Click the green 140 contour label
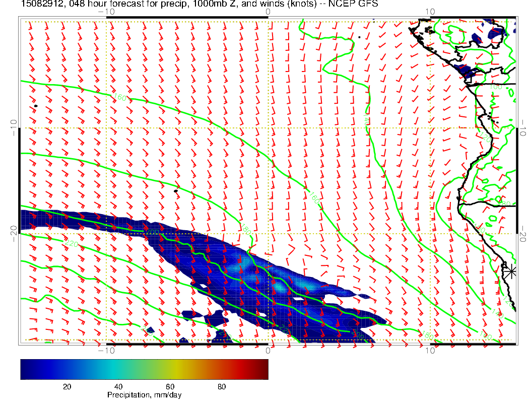Viewport: 532px width, 411px height. (x=365, y=119)
